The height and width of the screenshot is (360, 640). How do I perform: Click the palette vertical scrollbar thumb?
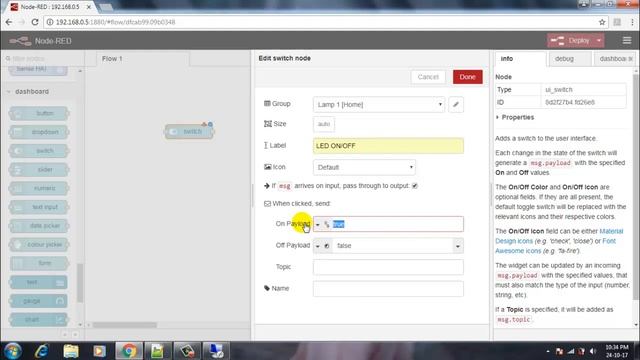point(80,282)
